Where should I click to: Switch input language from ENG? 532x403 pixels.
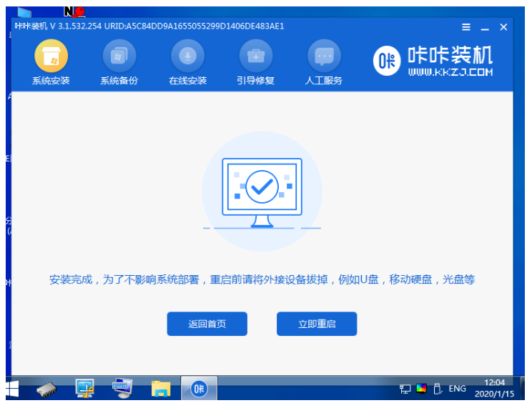457,389
